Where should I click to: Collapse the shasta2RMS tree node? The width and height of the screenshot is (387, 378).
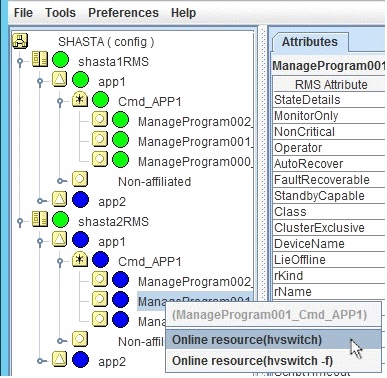pyautogui.click(x=20, y=221)
